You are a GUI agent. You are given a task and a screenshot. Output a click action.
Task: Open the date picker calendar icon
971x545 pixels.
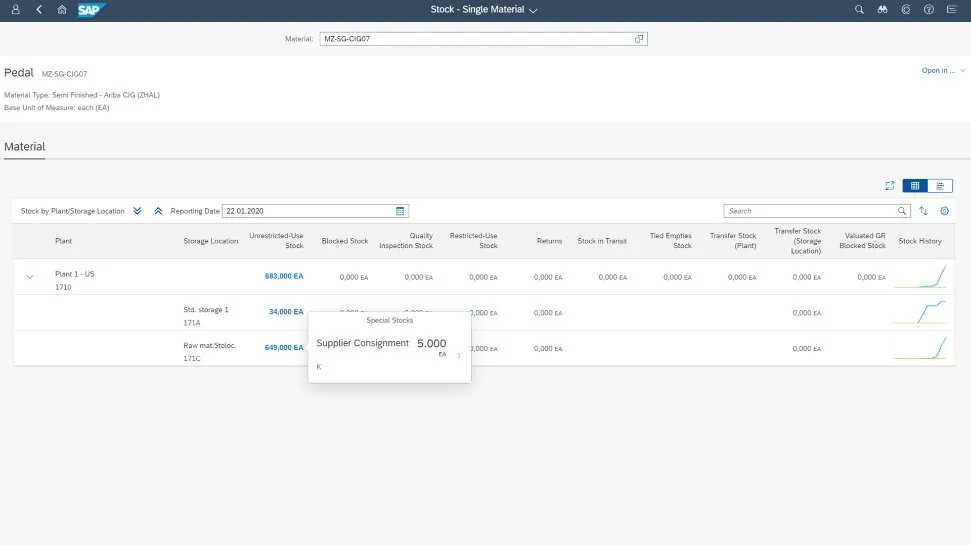point(401,211)
